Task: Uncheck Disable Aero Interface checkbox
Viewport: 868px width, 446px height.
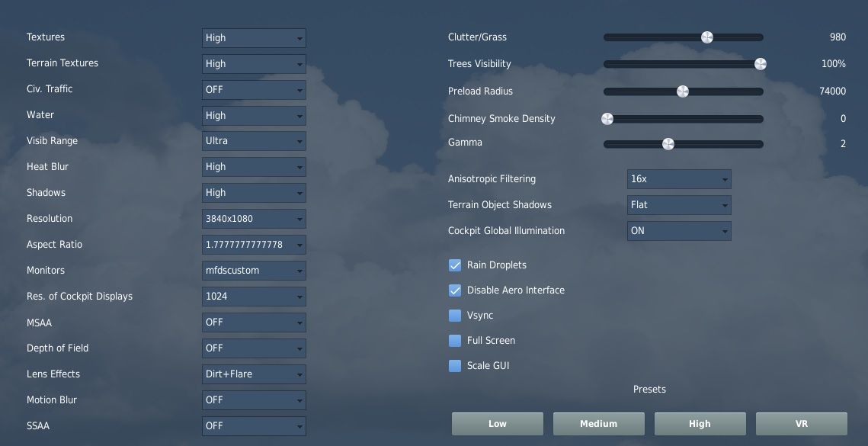Action: tap(455, 290)
